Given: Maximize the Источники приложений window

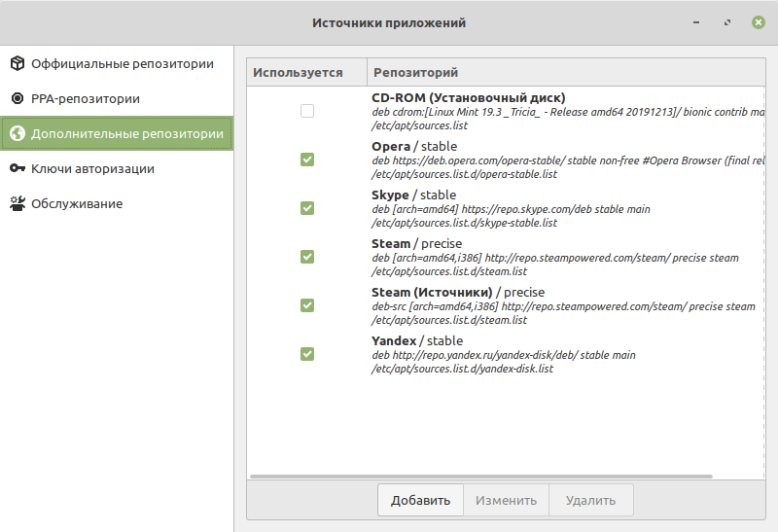Looking at the screenshot, I should [727, 22].
